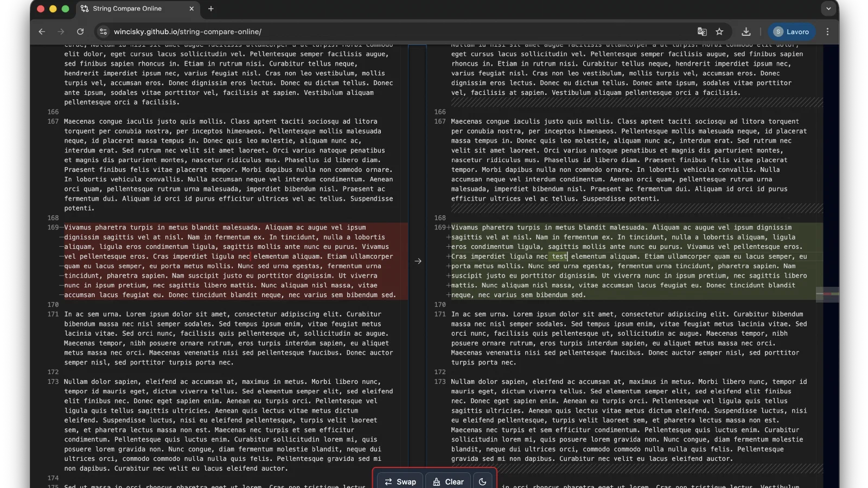This screenshot has height=488, width=868.
Task: Open Chrome's three-dot menu
Action: point(827,32)
